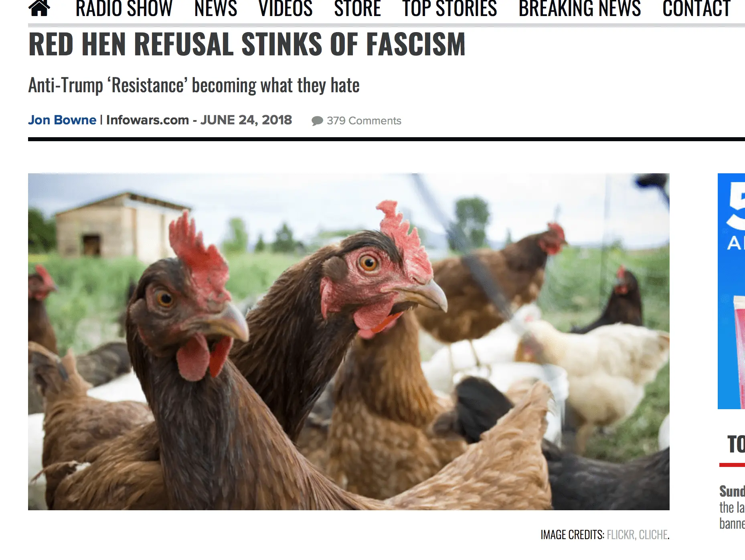Open the Contact page

[x=696, y=8]
